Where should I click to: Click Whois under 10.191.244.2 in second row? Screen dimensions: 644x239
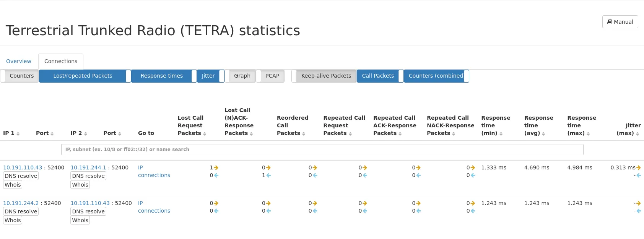(13, 220)
